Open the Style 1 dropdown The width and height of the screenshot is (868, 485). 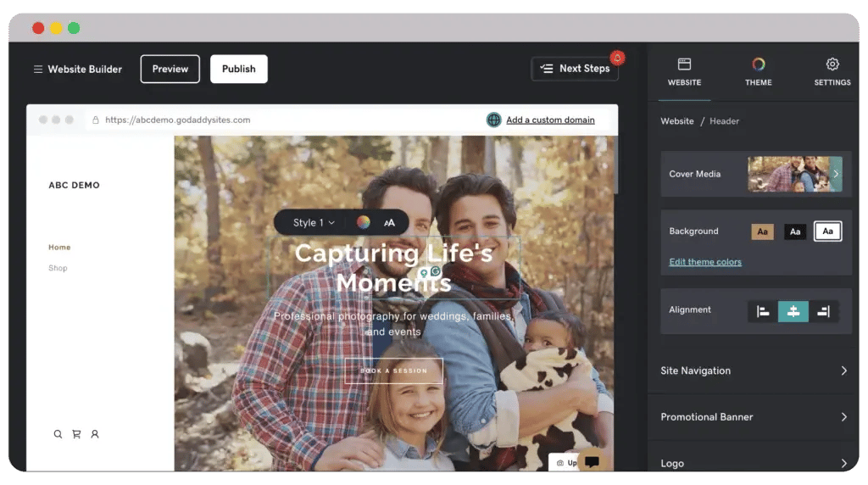314,223
